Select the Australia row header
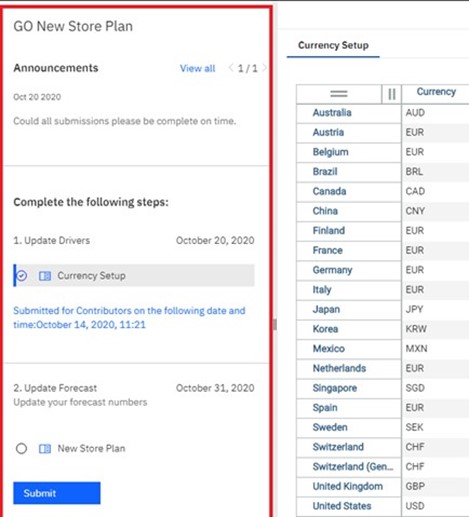 point(349,113)
